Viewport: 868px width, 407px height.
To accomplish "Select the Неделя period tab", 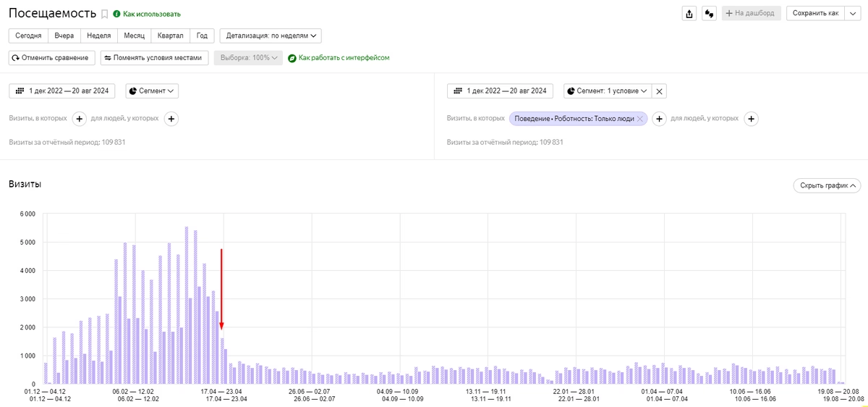I will click(98, 35).
